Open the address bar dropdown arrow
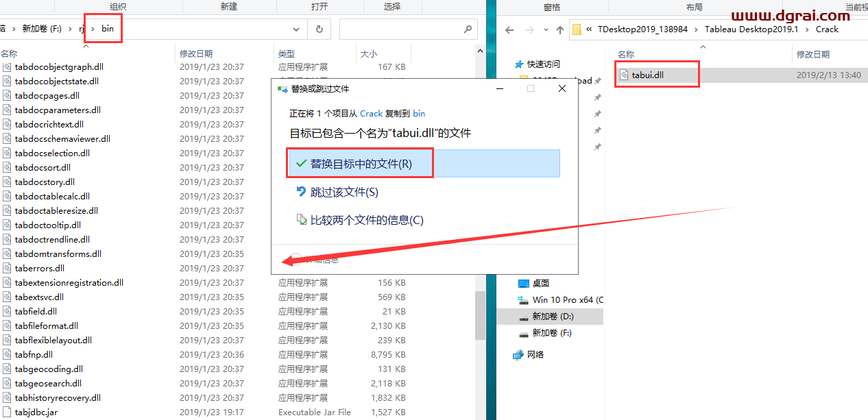Viewport: 868px width, 420px height. pos(296,29)
